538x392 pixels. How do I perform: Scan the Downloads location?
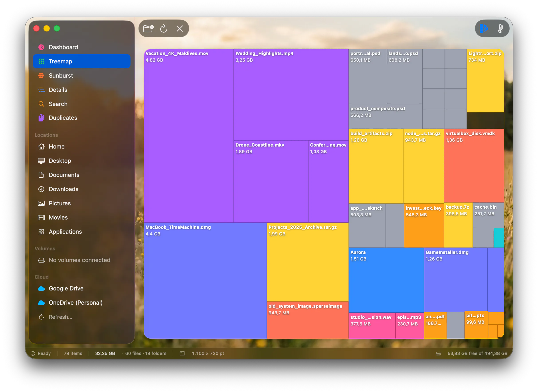tap(81, 189)
